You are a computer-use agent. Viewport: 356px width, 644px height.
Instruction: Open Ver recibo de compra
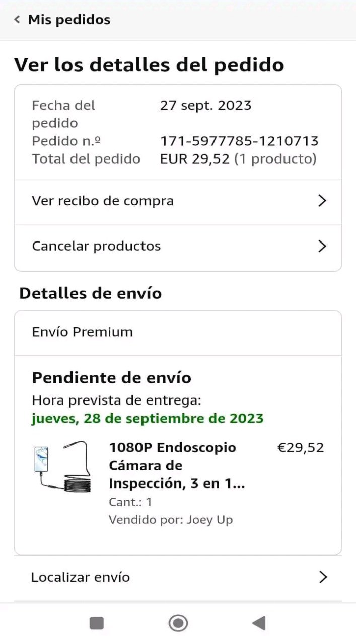(178, 201)
